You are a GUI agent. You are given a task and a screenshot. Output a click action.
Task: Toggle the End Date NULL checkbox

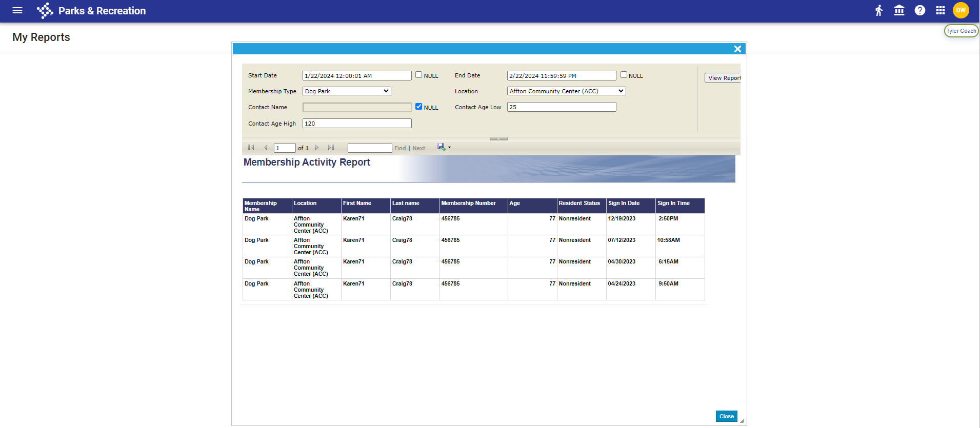click(x=624, y=75)
